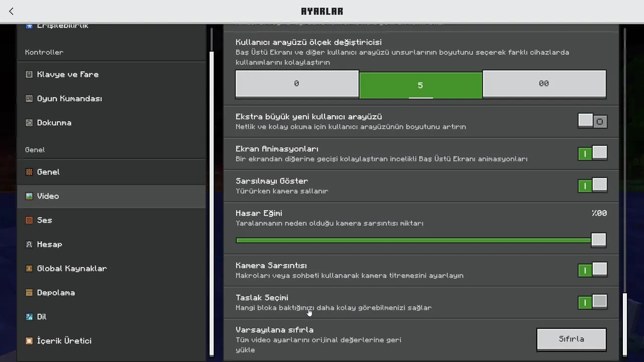Open Dil language settings

(x=111, y=317)
